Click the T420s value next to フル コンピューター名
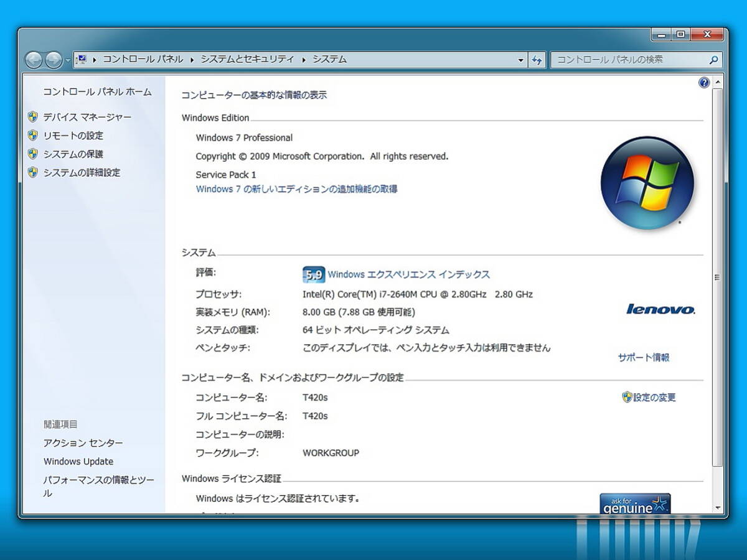 (315, 416)
